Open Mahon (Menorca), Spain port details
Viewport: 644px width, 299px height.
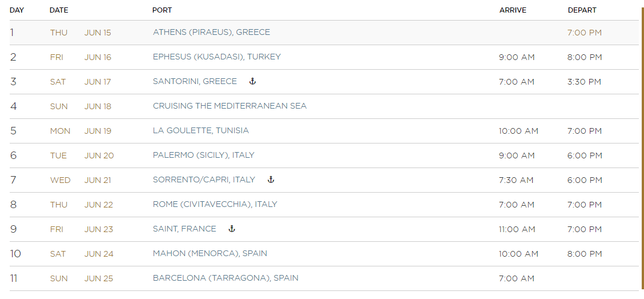(210, 253)
